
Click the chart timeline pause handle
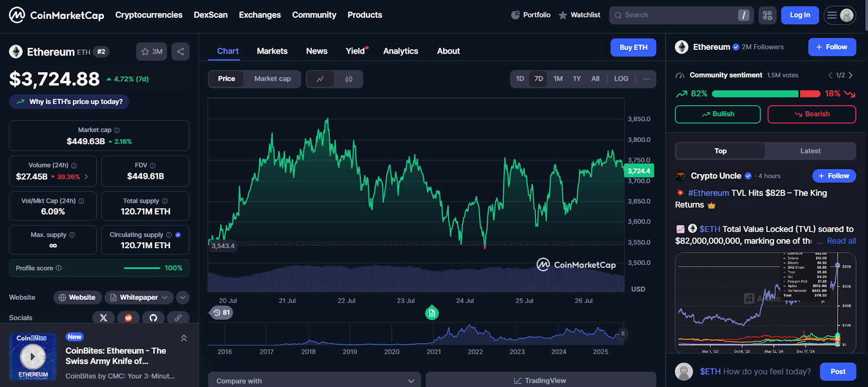coord(623,334)
